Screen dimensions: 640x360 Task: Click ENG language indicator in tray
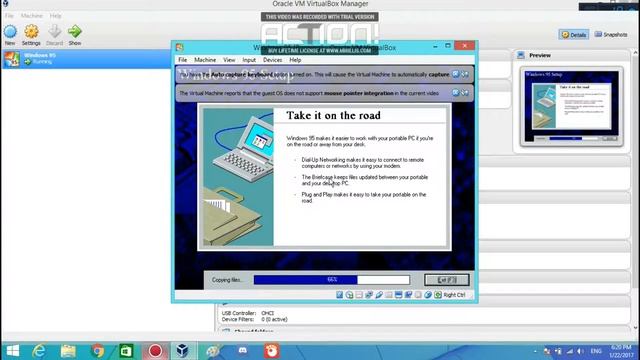coord(596,351)
